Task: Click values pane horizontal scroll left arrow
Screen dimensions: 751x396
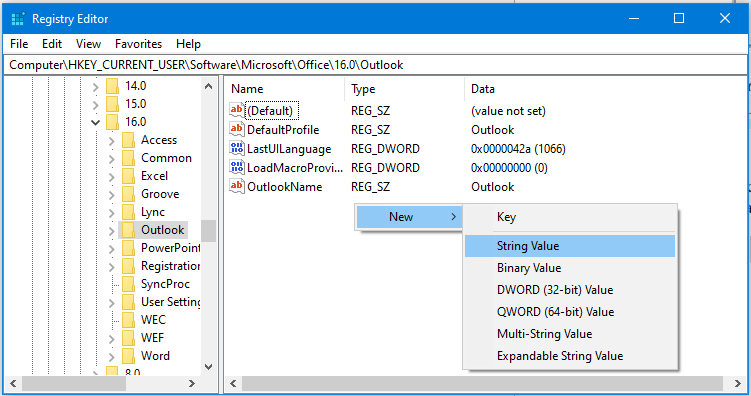Action: point(233,384)
